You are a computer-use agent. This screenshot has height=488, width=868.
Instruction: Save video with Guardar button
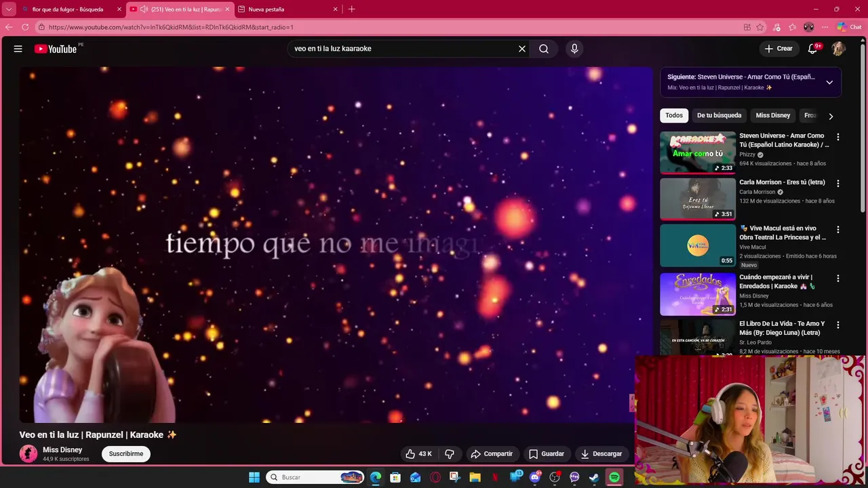pyautogui.click(x=546, y=454)
